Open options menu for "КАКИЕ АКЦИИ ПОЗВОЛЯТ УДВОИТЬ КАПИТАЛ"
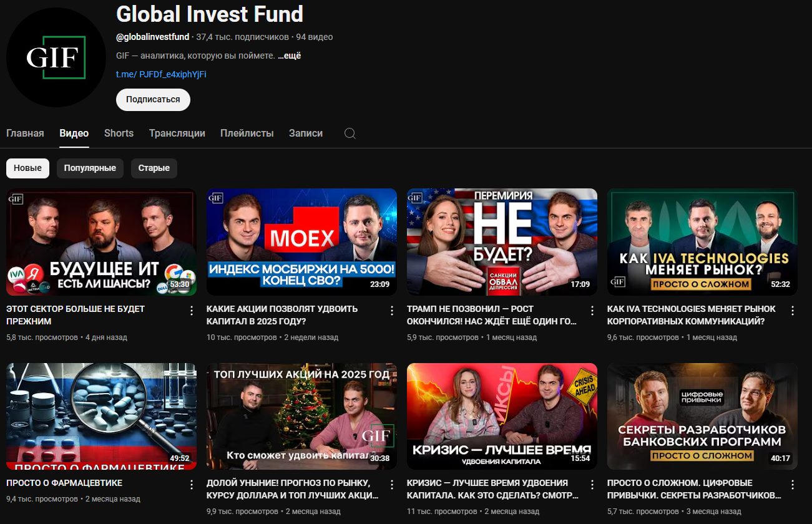 [x=392, y=311]
